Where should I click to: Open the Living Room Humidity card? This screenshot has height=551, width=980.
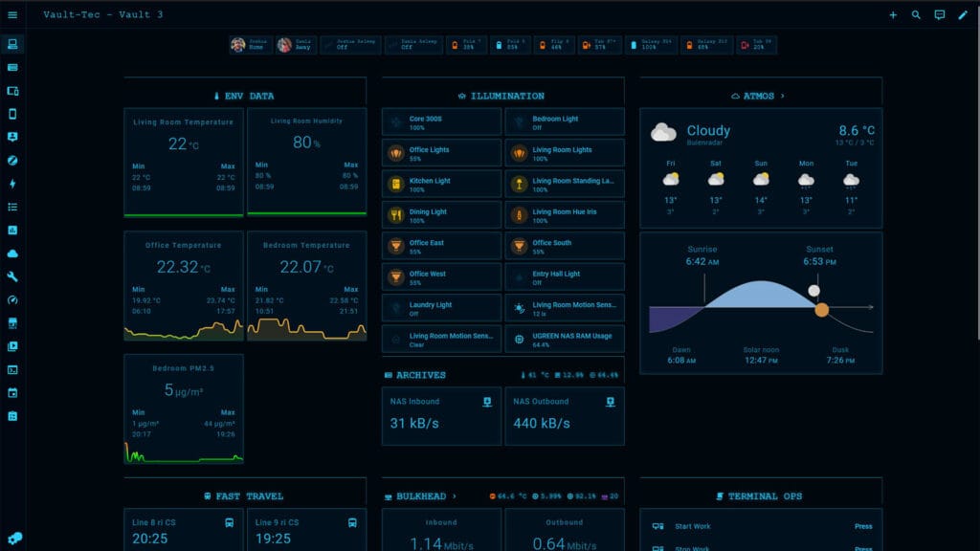tap(307, 162)
